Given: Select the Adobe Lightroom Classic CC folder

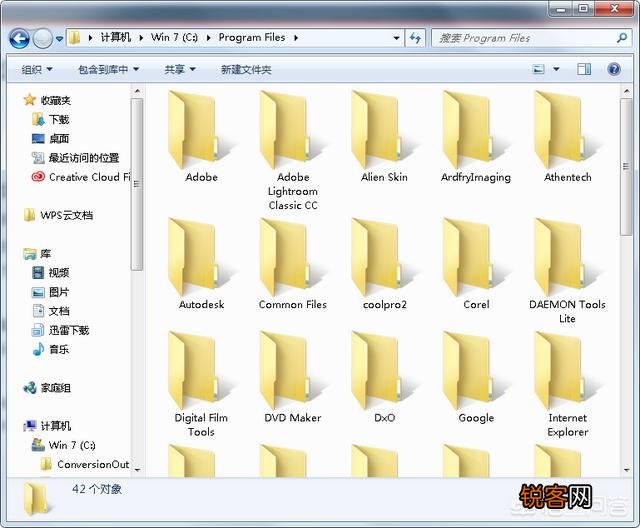Looking at the screenshot, I should pos(293,150).
